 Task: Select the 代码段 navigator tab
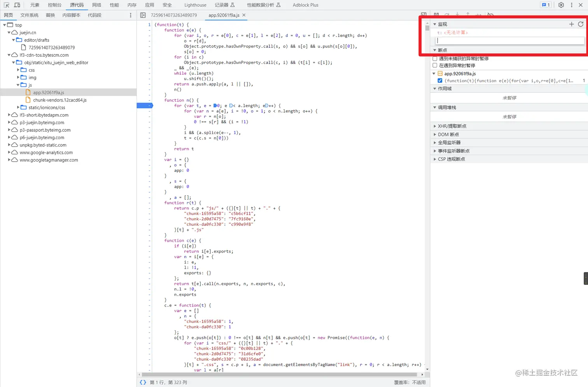(94, 15)
